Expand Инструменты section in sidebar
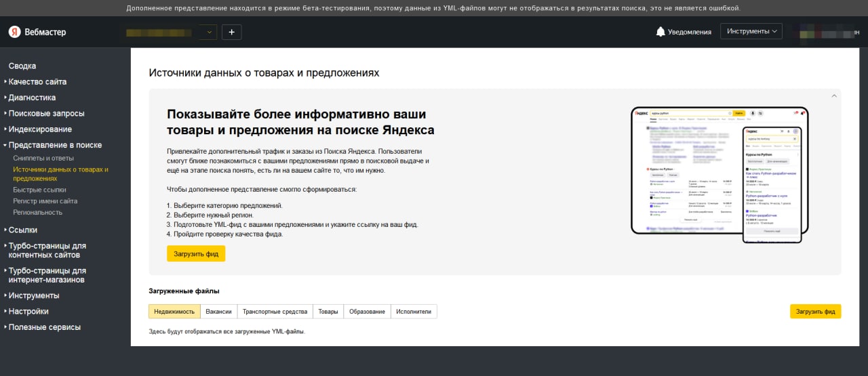Viewport: 868px width, 376px height. click(x=34, y=295)
